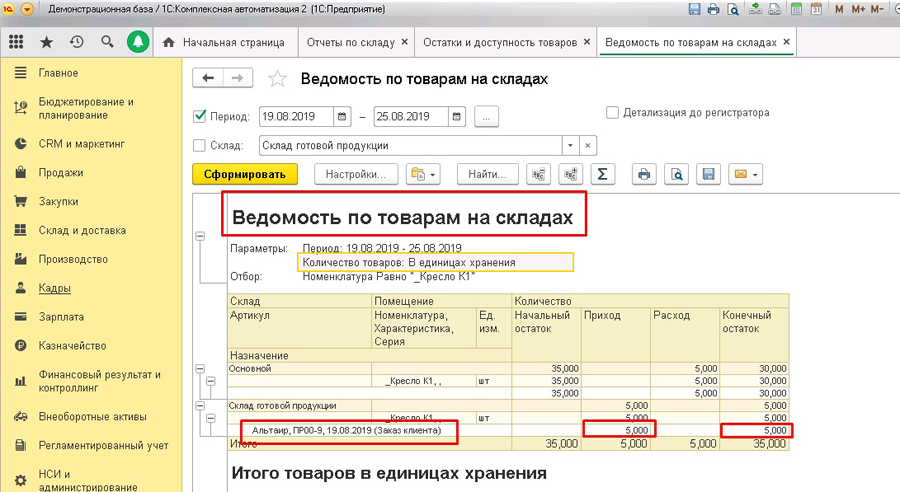Collapse the _Кресло К1 subgroup under Основной
900x492 pixels.
tap(211, 381)
